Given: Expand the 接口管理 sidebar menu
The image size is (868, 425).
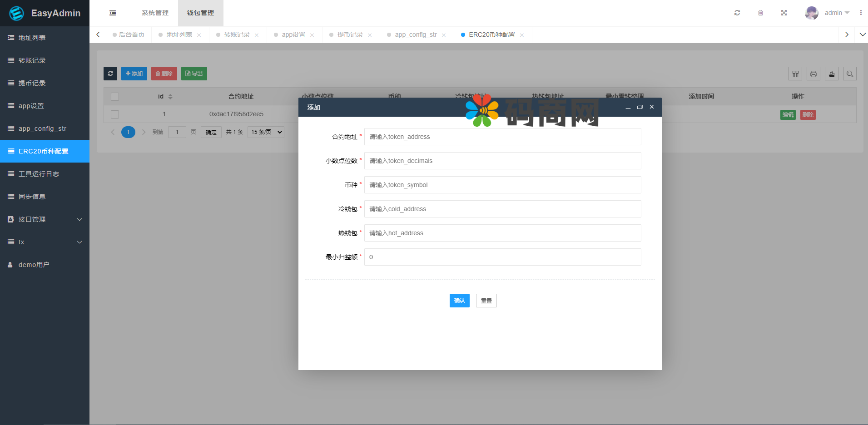Looking at the screenshot, I should click(x=45, y=219).
